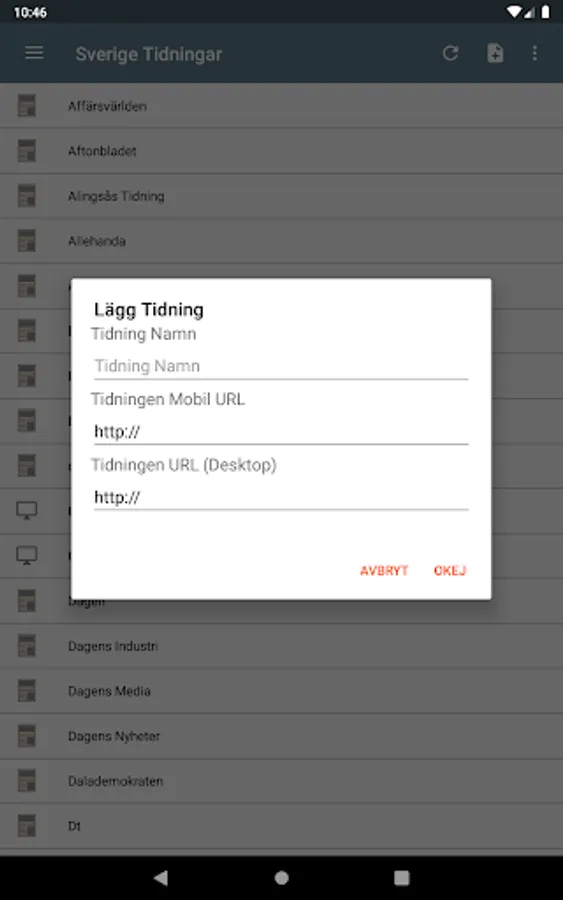Viewport: 563px width, 900px height.
Task: Select Dagens Nyheter from the list
Action: tap(281, 736)
